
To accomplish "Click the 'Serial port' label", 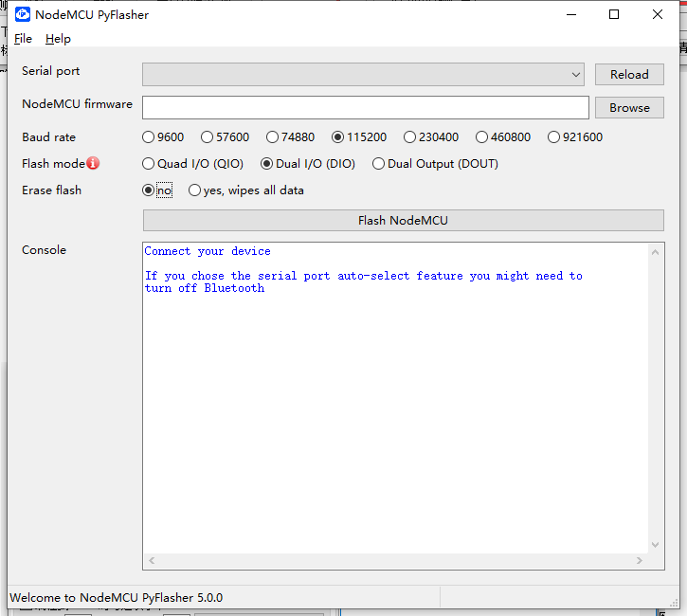I will pos(51,71).
